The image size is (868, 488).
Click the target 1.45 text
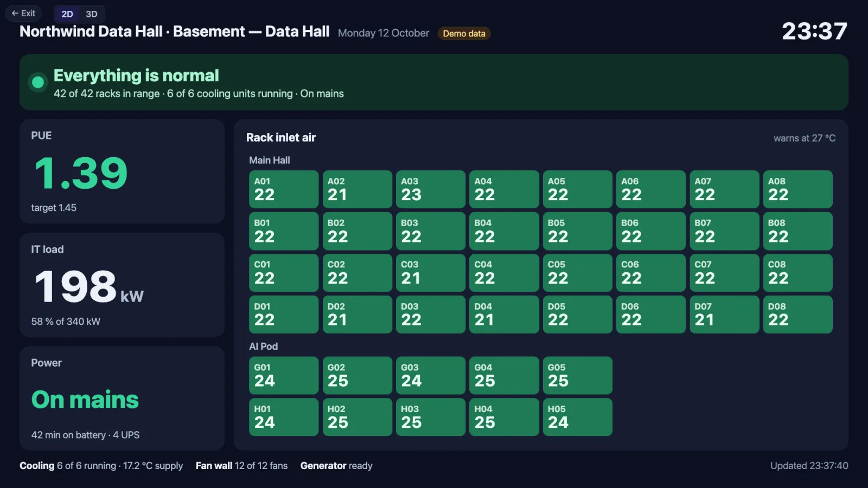point(54,208)
